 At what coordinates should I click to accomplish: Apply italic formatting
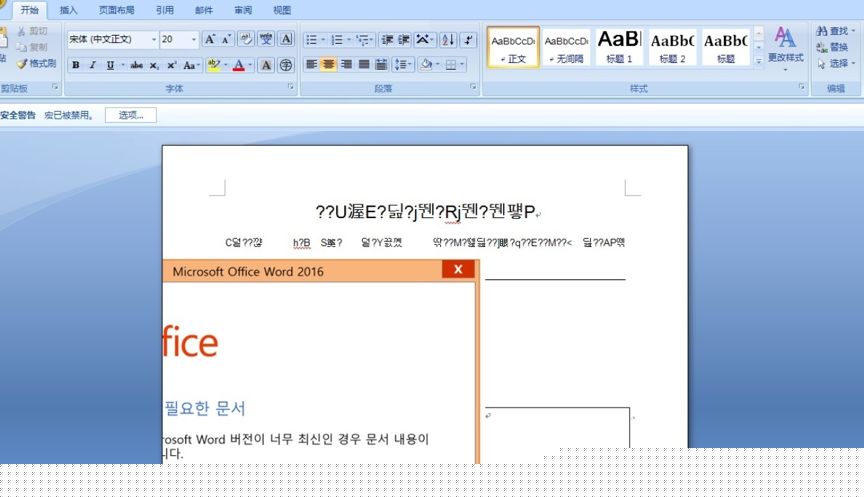point(92,65)
